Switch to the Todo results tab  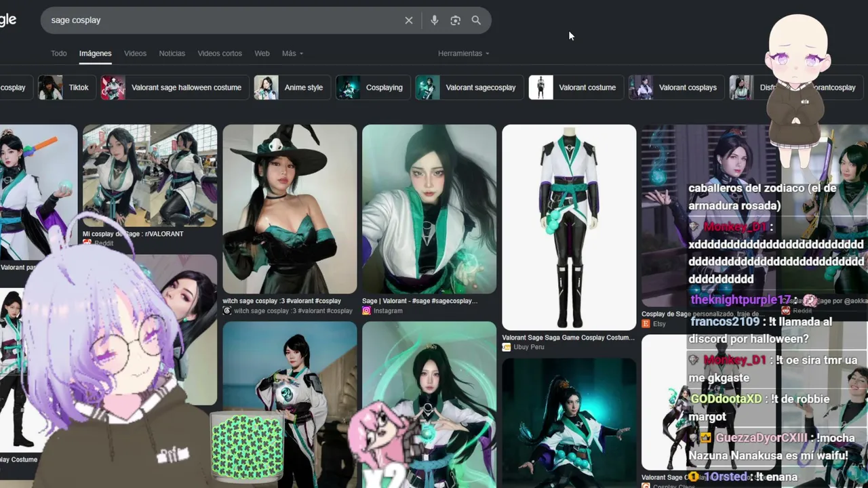point(59,54)
